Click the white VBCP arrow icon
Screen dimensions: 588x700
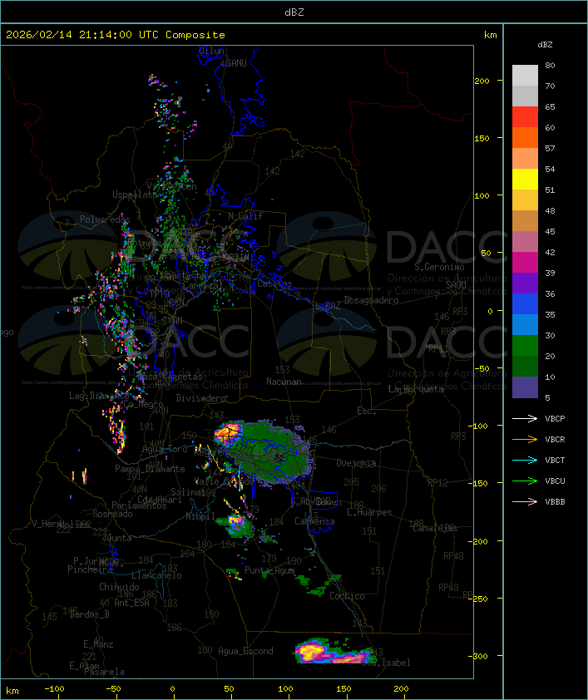[525, 419]
